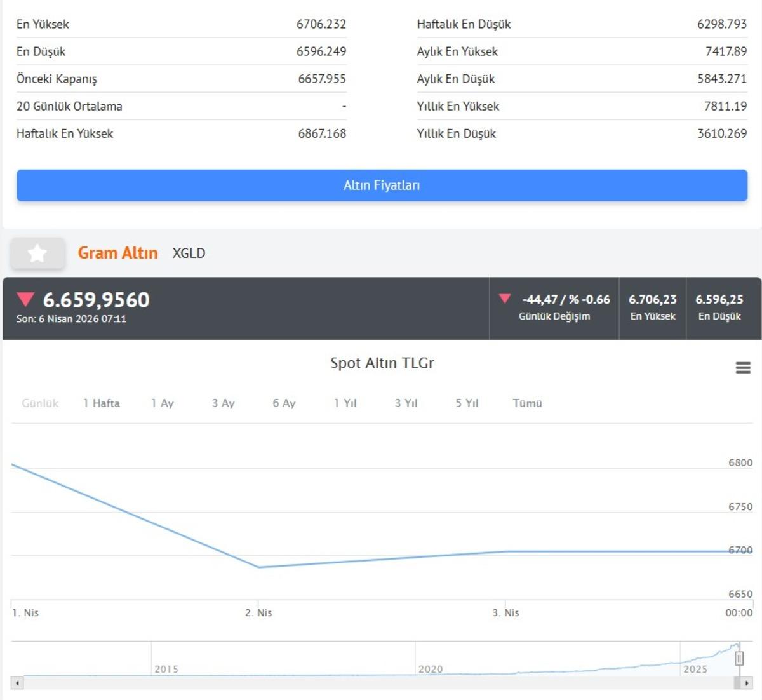The height and width of the screenshot is (700, 762).
Task: Switch chart to 1 Hafta range
Action: (102, 403)
